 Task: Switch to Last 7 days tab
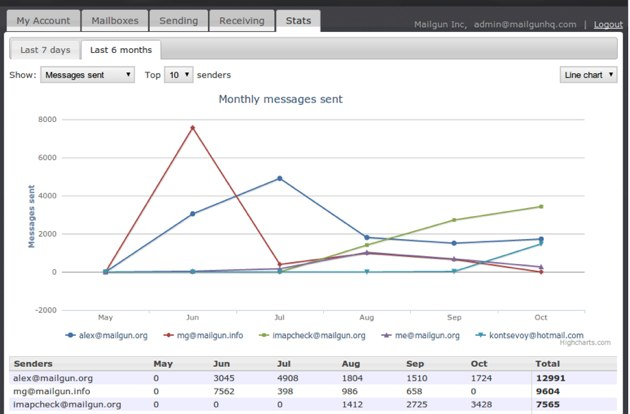pyautogui.click(x=45, y=50)
